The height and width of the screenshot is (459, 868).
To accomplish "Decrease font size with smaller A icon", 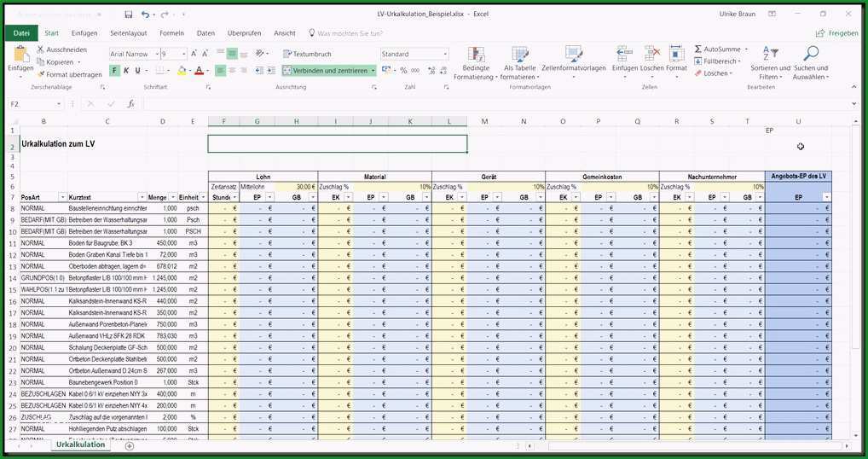I will (x=205, y=54).
